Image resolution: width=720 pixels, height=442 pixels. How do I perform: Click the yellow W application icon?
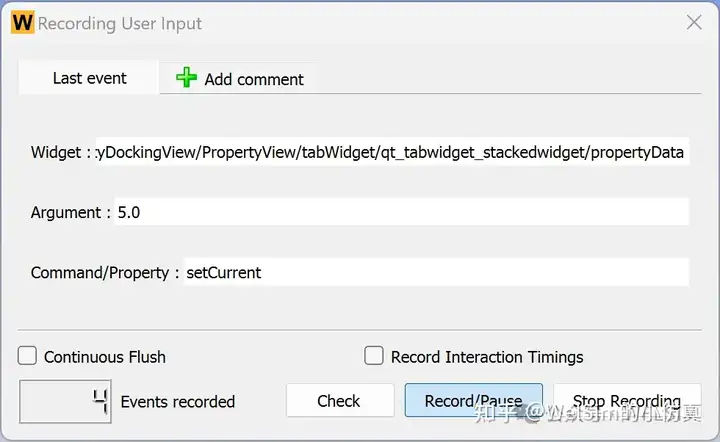coord(22,22)
